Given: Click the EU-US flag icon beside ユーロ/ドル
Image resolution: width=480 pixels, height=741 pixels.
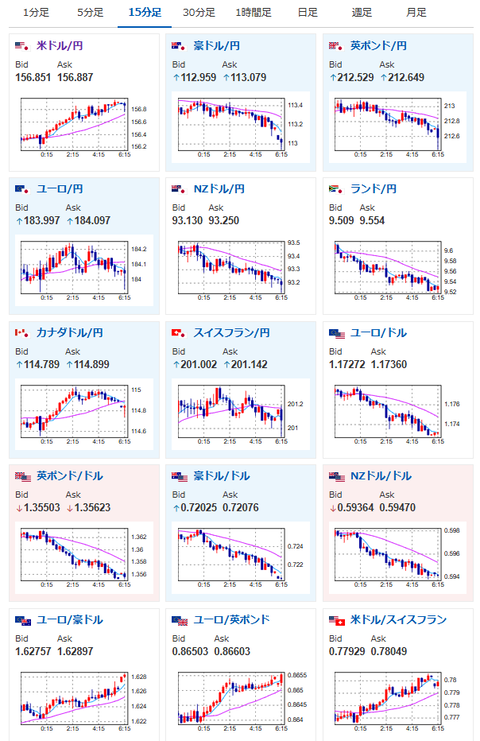Looking at the screenshot, I should pos(337,334).
